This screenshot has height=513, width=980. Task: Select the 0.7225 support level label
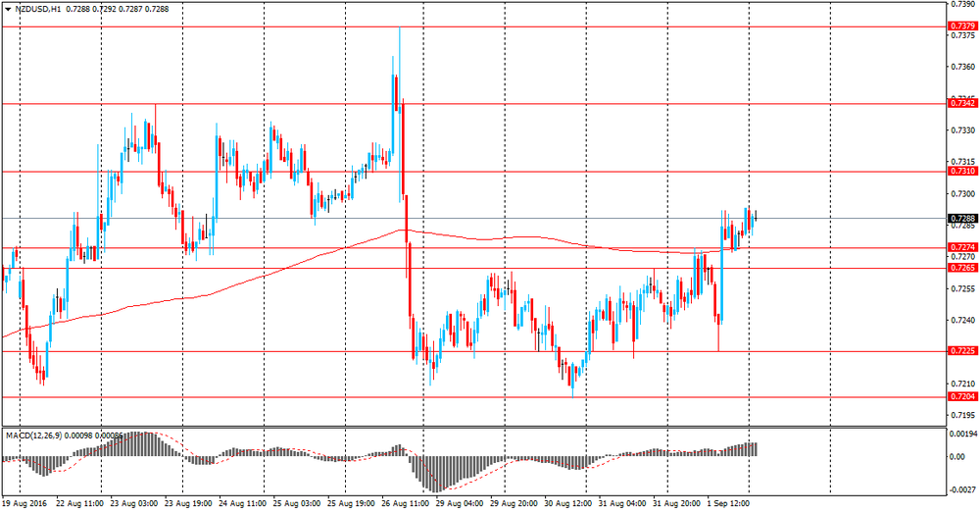click(961, 351)
